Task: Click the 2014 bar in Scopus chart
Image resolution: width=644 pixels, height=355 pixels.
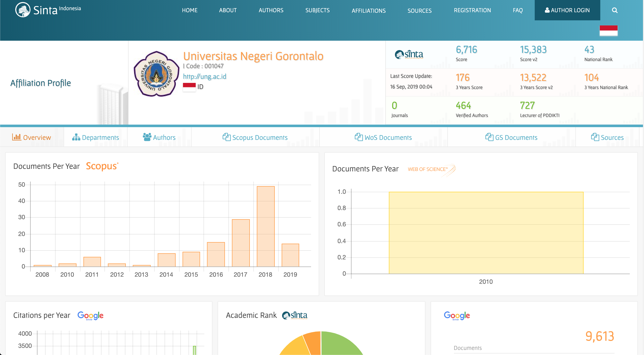Action: click(166, 260)
